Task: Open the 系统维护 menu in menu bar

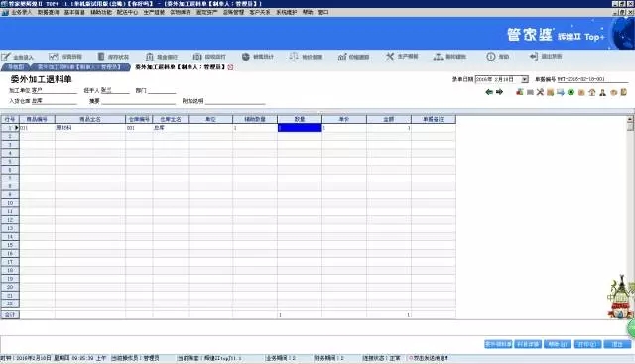Action: pos(287,12)
